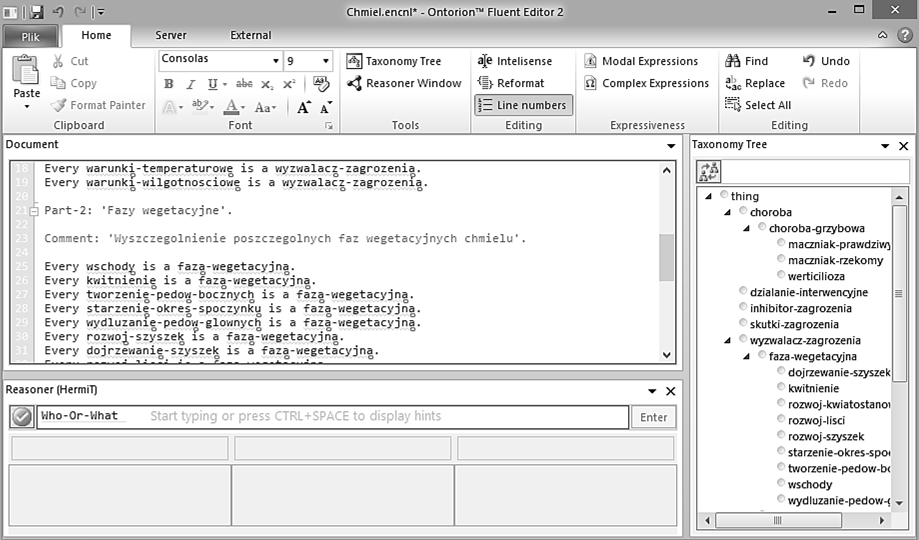Open the Taxonomy Tree panel options arrow

[x=885, y=145]
